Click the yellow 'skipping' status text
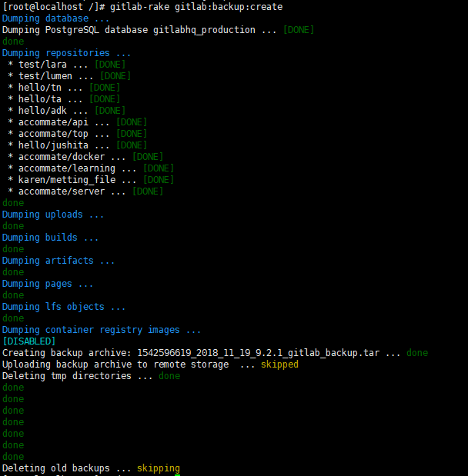 [x=159, y=468]
